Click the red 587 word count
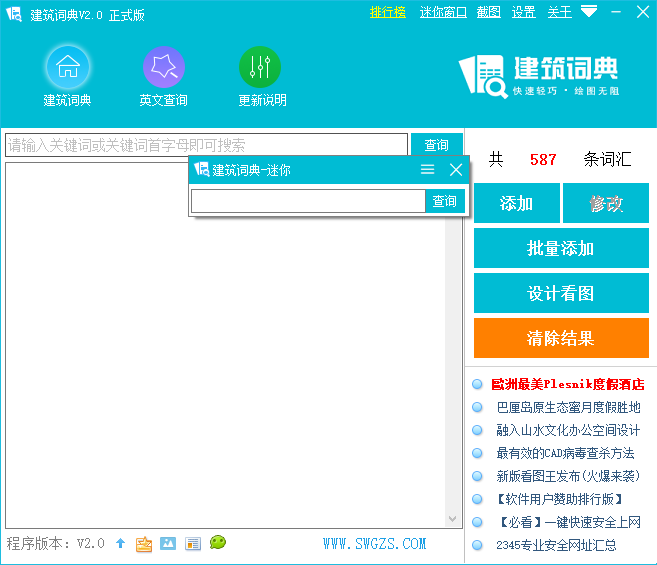This screenshot has height=565, width=657. [x=543, y=159]
